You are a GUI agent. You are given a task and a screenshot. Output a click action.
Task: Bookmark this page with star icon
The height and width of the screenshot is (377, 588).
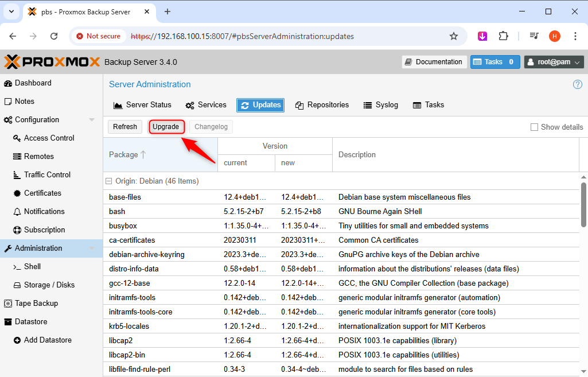pos(454,36)
